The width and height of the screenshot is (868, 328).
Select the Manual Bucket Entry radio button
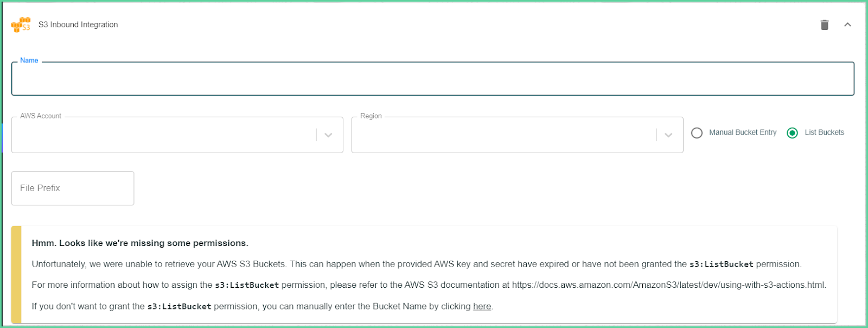(x=697, y=133)
